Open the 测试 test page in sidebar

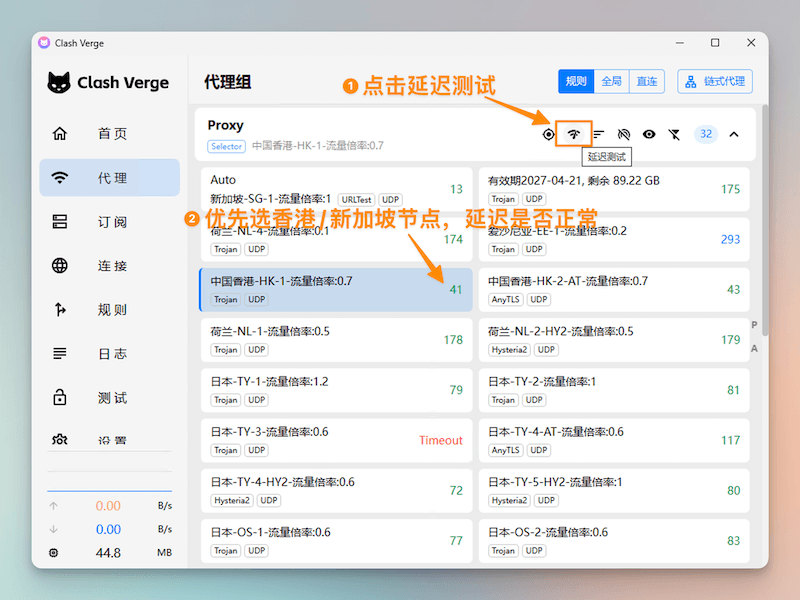(109, 397)
